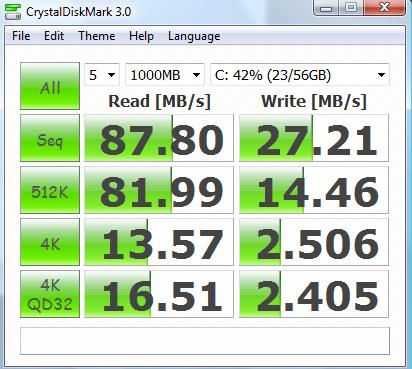Open the Help menu
The image size is (412, 369).
tap(141, 36)
